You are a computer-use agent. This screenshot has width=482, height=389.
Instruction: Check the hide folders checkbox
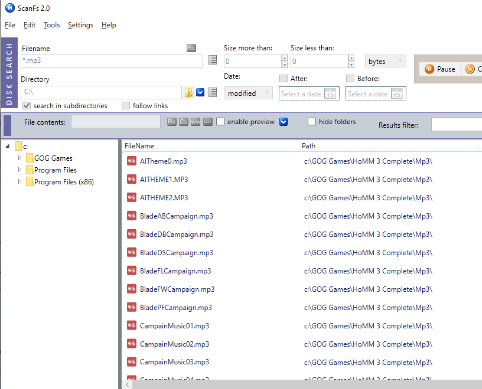point(311,122)
